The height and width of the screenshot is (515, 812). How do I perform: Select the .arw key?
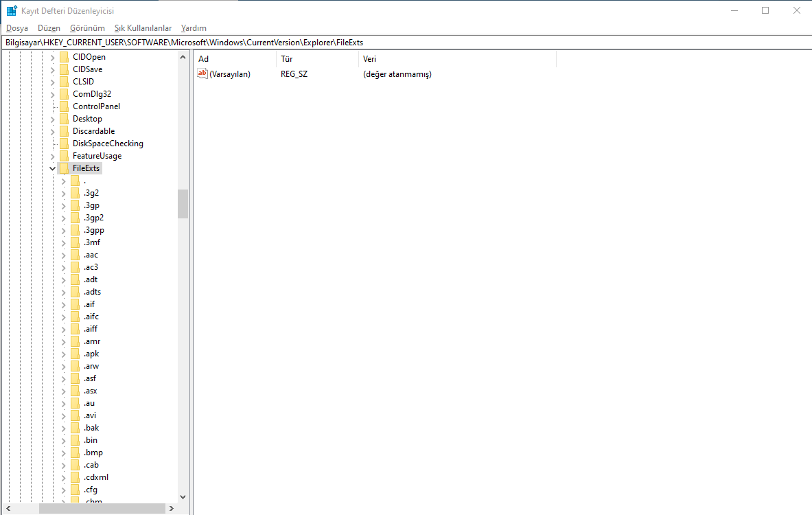92,366
